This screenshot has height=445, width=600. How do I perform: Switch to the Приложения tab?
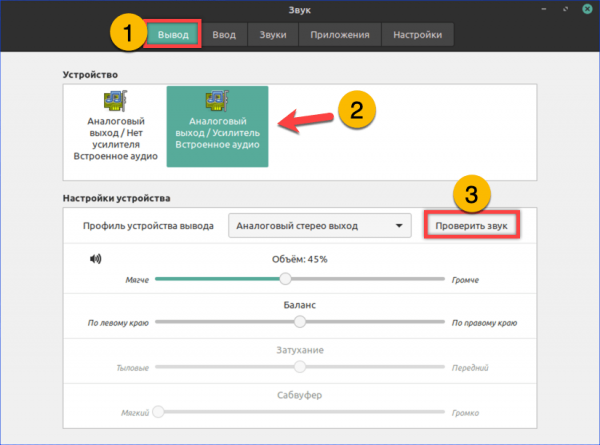pyautogui.click(x=340, y=34)
